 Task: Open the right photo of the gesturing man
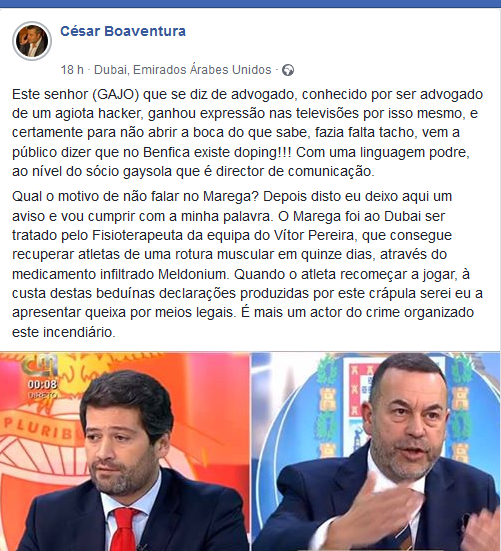tap(376, 452)
